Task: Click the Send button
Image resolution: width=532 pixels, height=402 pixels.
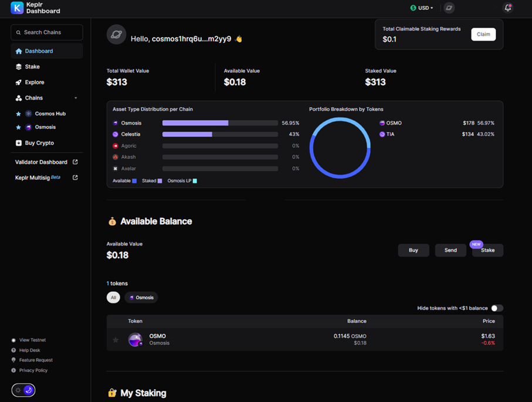Action: [450, 250]
